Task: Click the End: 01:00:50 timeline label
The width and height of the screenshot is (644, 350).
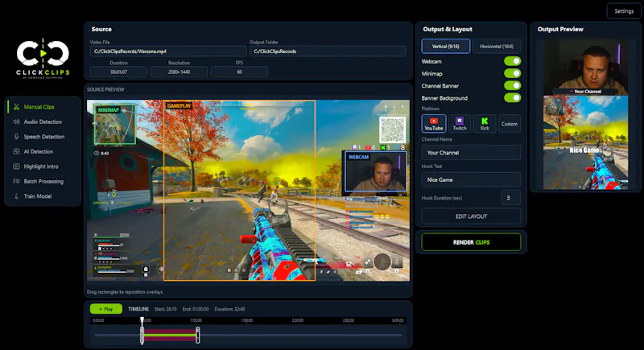Action: click(196, 309)
